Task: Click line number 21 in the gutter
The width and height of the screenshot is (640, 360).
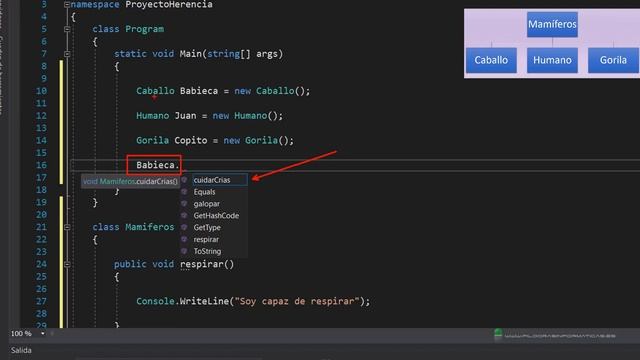Action: click(x=41, y=227)
